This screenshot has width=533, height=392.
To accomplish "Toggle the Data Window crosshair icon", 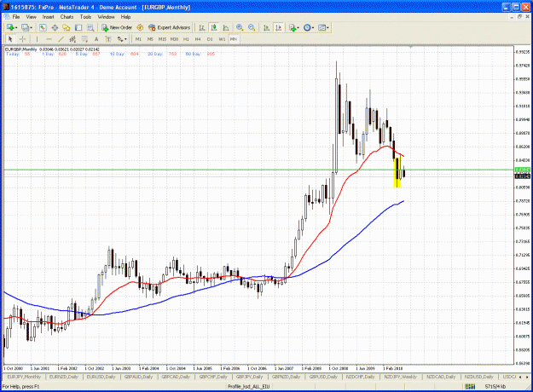I will pos(55,27).
